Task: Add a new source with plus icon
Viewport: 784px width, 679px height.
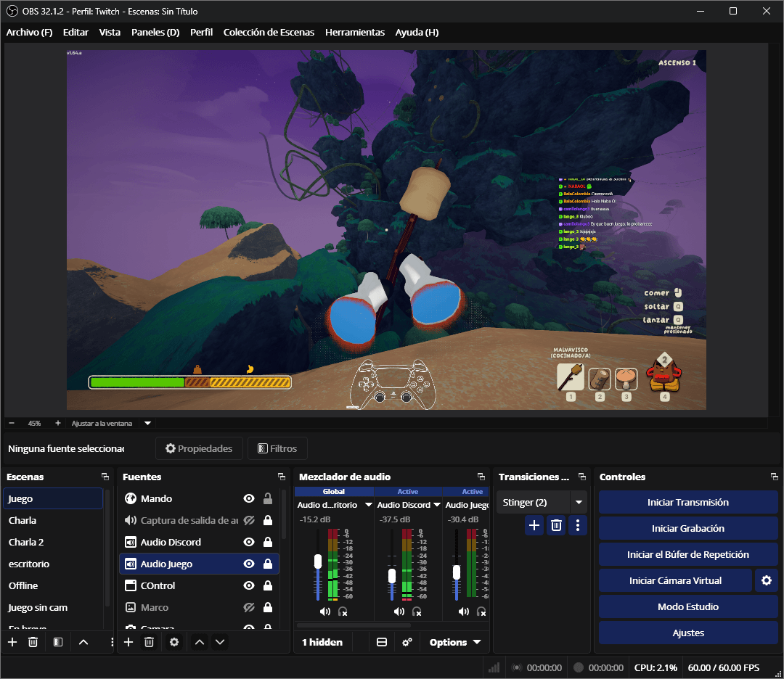Action: [128, 642]
